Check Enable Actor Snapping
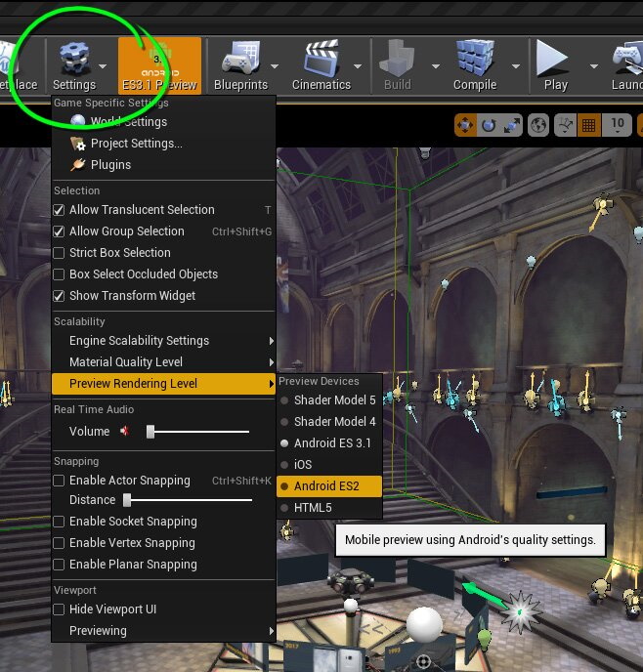The width and height of the screenshot is (643, 672). coord(60,481)
